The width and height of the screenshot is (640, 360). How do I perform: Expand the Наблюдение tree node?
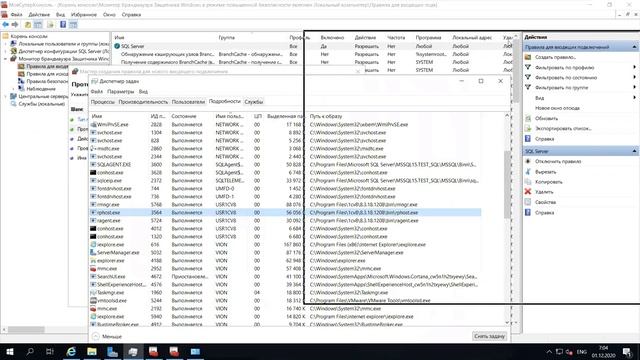pos(13,89)
